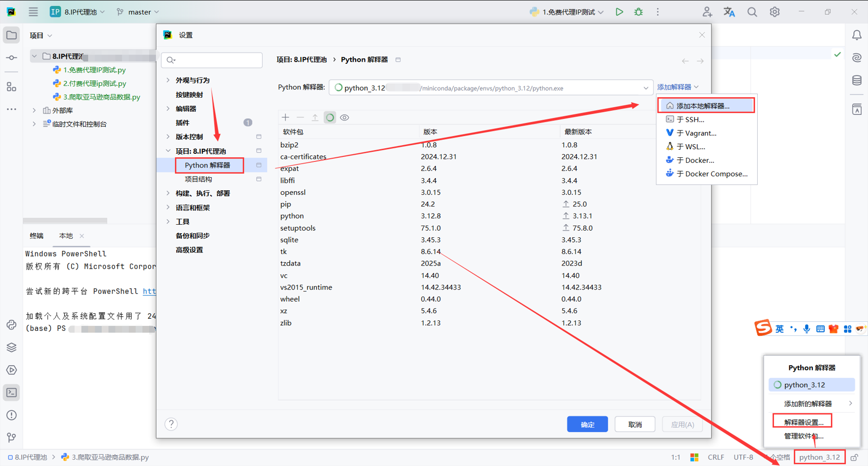This screenshot has height=466, width=868.
Task: Collapse 项目: 8.IP代理池 settings group
Action: [168, 151]
